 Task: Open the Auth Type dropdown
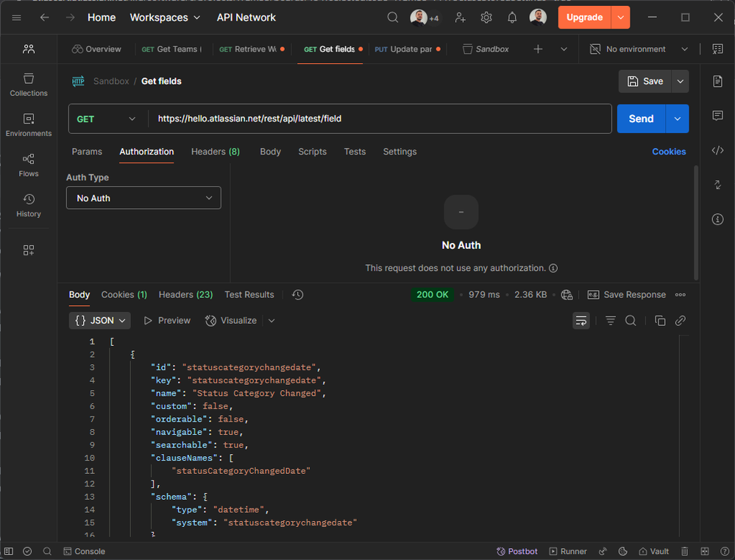tap(143, 198)
